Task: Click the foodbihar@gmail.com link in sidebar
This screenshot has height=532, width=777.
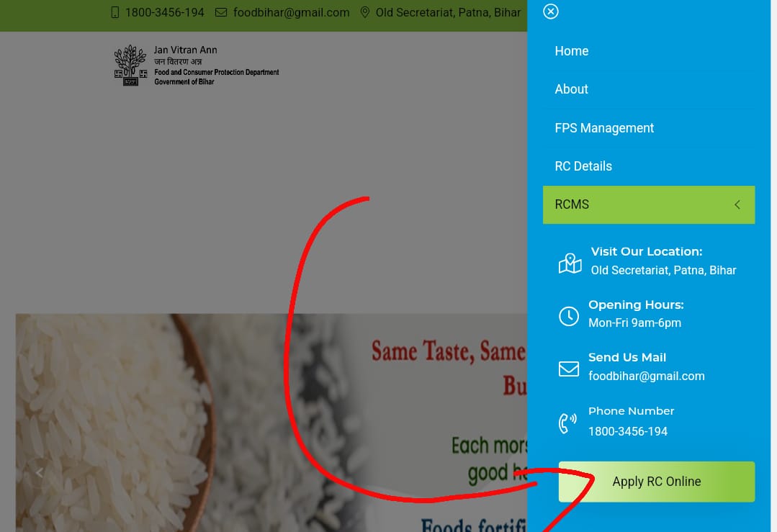Action: tap(646, 377)
